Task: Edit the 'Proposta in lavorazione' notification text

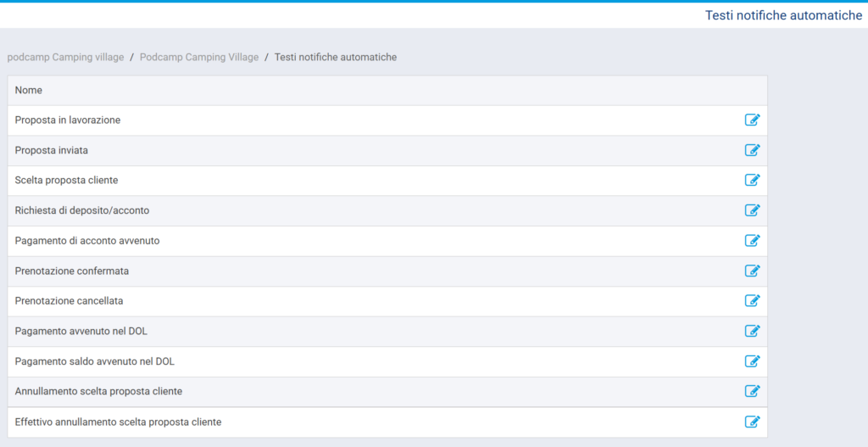Action: [x=752, y=120]
